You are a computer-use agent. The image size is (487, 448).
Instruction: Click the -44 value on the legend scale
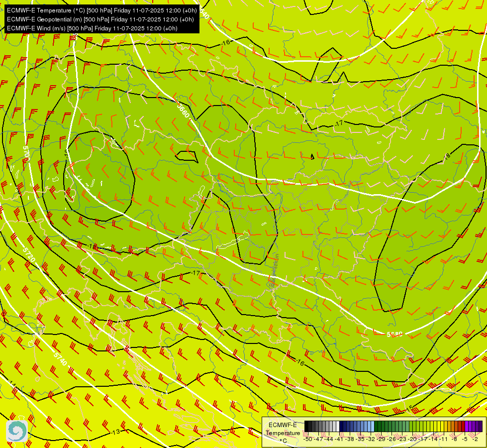[x=329, y=439]
